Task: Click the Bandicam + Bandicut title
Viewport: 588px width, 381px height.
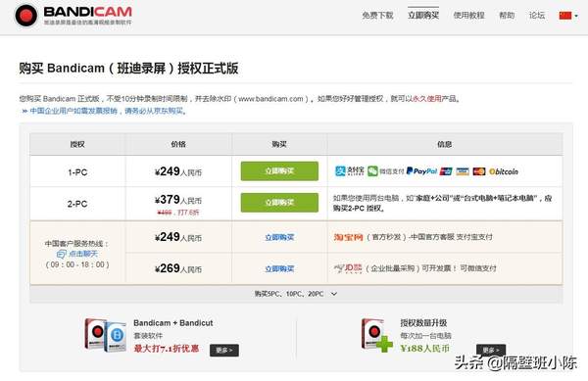Action: click(172, 323)
